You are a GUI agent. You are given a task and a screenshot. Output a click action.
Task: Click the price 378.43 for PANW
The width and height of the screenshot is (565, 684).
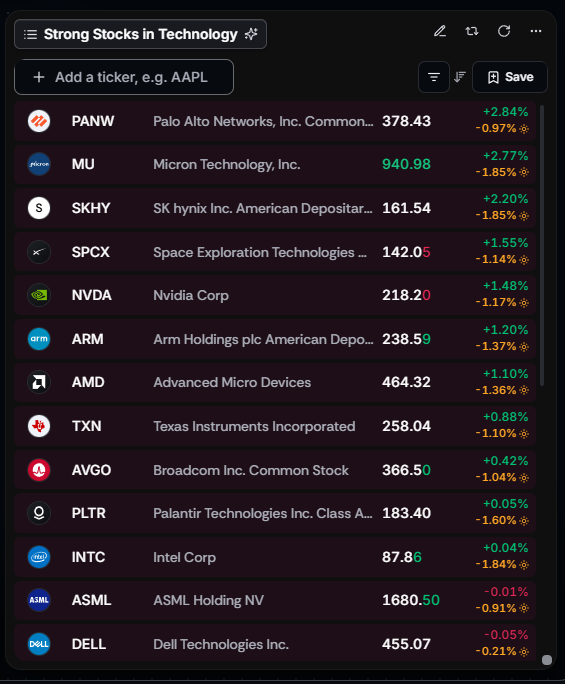406,121
